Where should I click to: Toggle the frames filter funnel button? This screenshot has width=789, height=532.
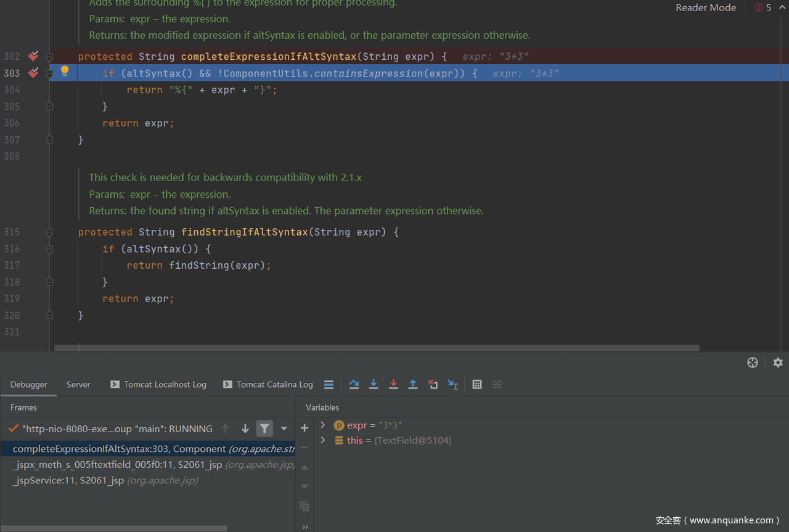(264, 428)
